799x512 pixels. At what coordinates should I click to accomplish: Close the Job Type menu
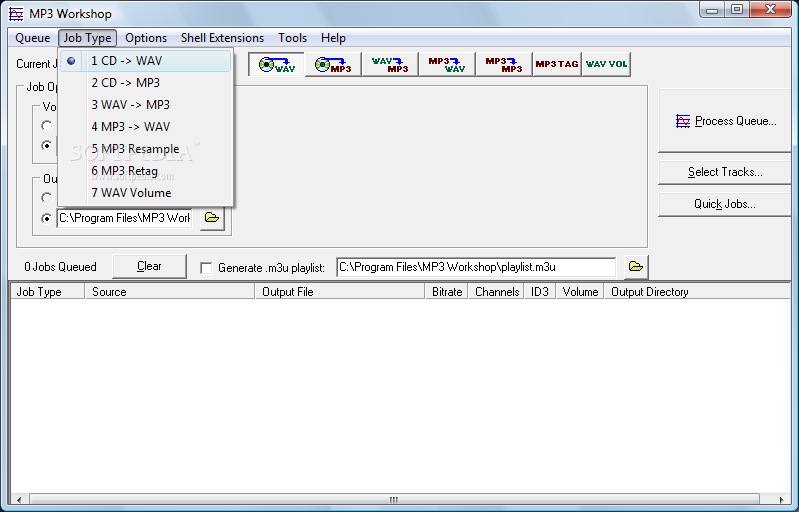coord(88,38)
